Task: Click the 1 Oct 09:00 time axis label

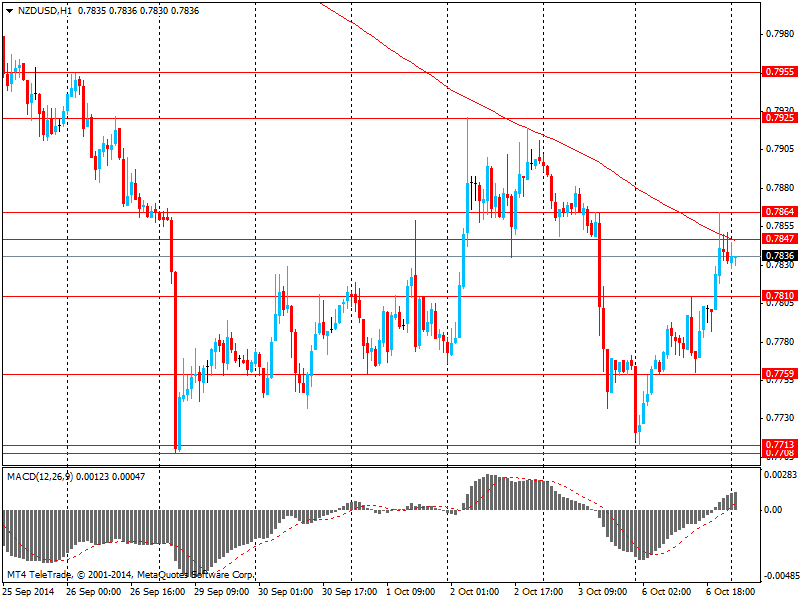Action: 411,592
